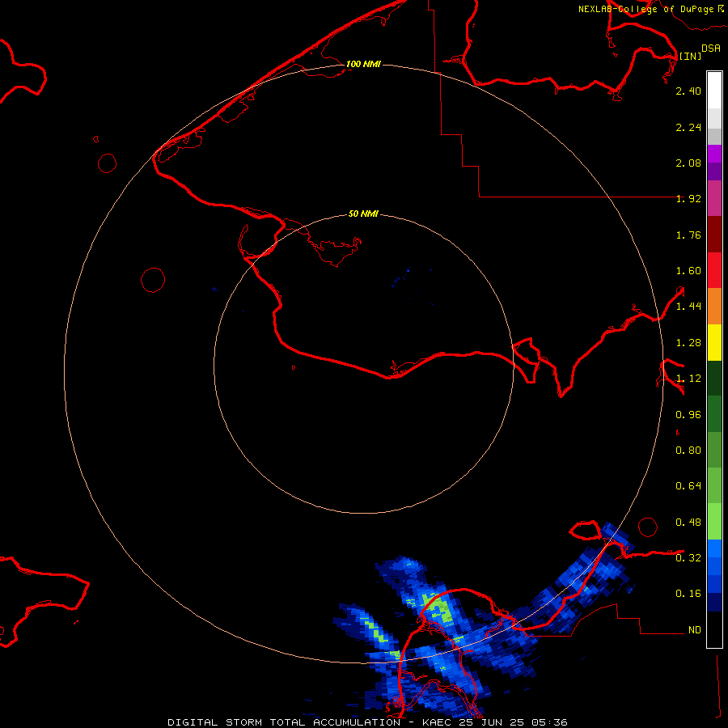Click the "0.48" legend value
The image size is (728, 728).
tap(688, 523)
